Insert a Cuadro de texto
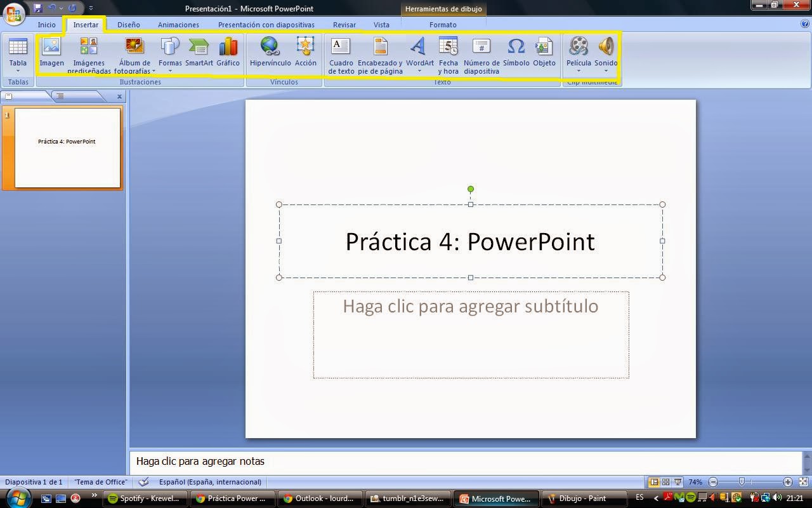 (x=341, y=55)
